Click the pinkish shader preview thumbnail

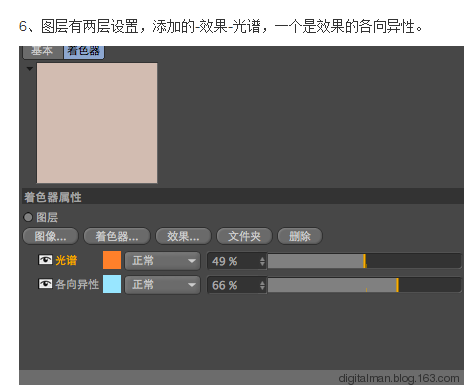tap(97, 123)
